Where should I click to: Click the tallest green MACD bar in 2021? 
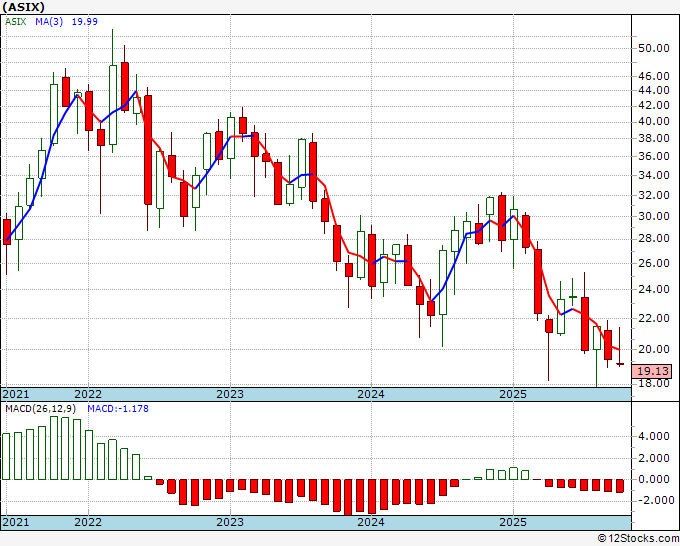coord(54,448)
